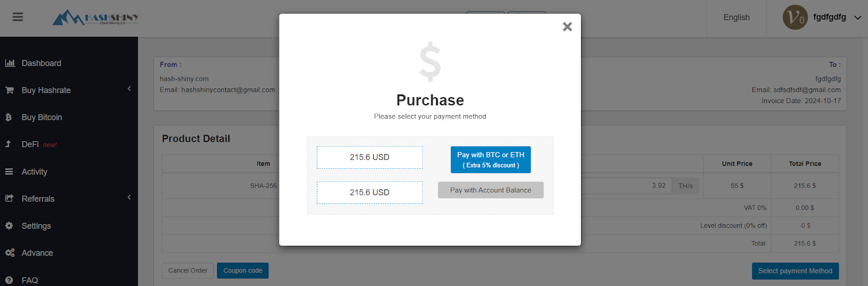
Task: Expand the Buy Hashrate submenu chevron
Action: (x=129, y=89)
